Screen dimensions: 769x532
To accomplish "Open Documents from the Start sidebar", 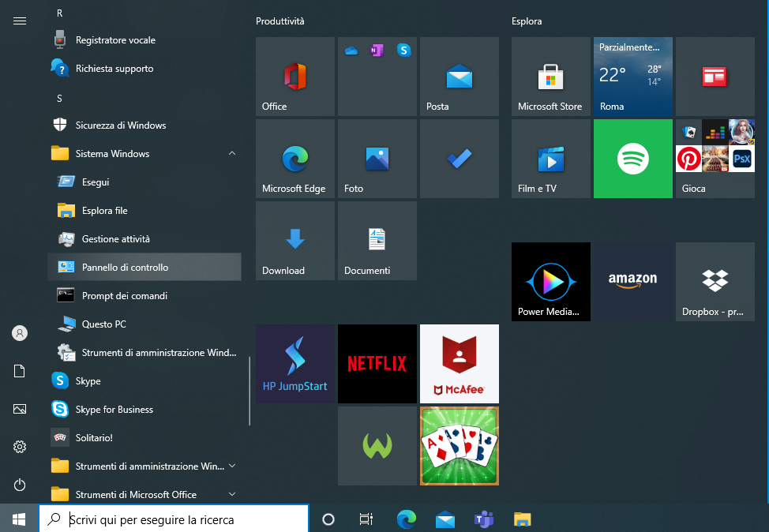I will [20, 371].
